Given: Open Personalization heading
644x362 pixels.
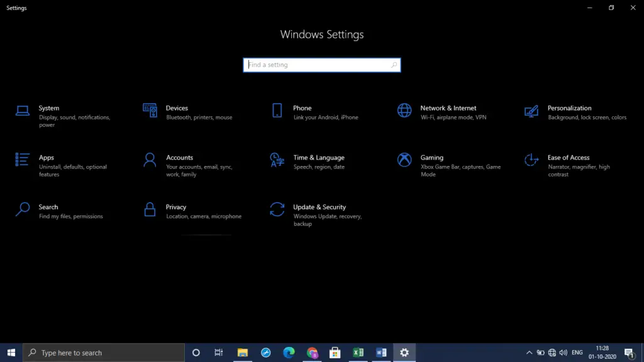Looking at the screenshot, I should point(569,108).
